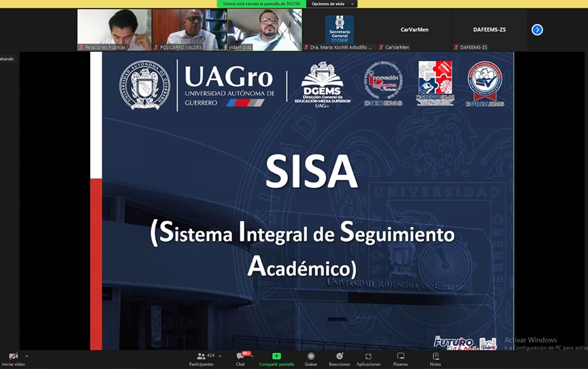Select yidam diaz video thumbnail
The height and width of the screenshot is (369, 588).
265,30
